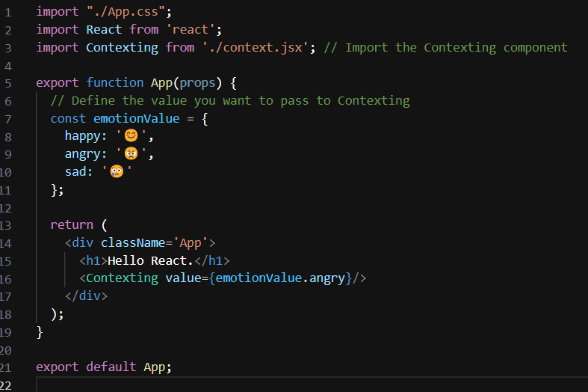588x392 pixels.
Task: Click the emoji after the sad key
Action: click(x=117, y=172)
